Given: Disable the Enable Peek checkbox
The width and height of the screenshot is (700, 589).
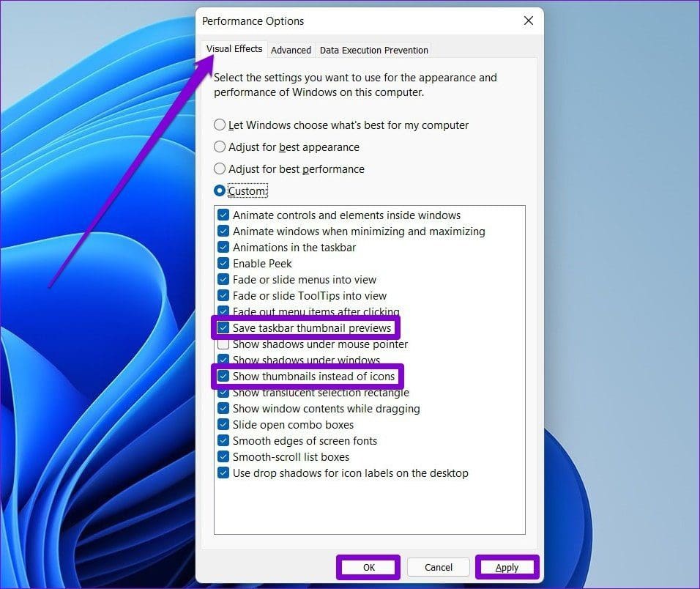Looking at the screenshot, I should pyautogui.click(x=223, y=264).
